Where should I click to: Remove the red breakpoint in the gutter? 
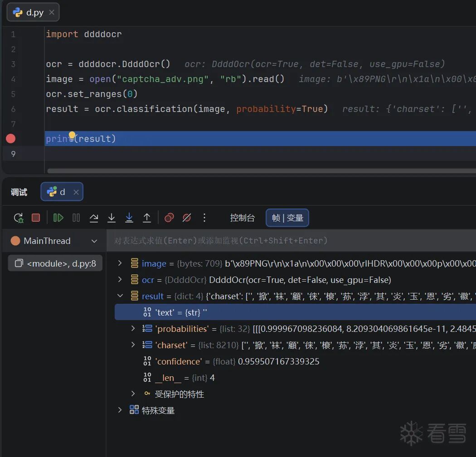coord(10,139)
